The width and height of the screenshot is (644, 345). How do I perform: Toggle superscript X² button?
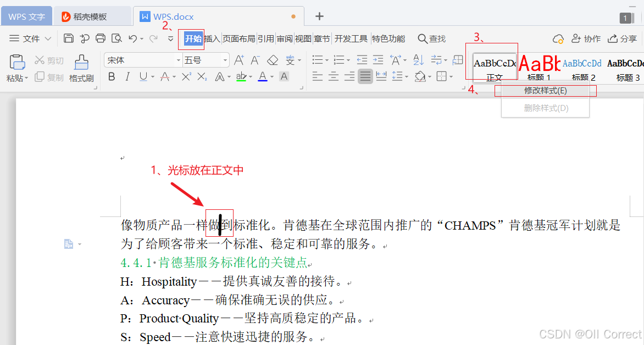coord(186,77)
